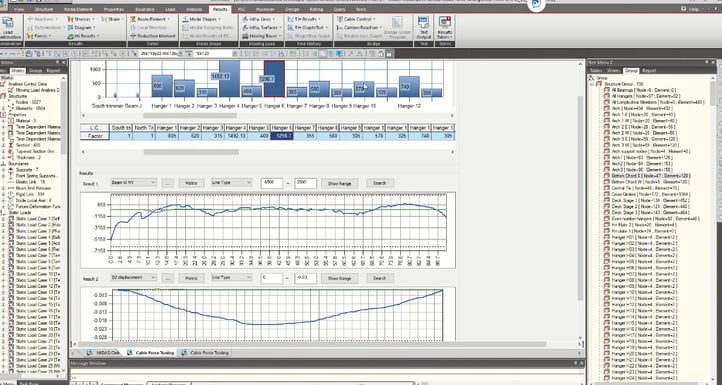The image size is (722, 385).
Task: Click the Central Tie group icon
Action: (607, 188)
